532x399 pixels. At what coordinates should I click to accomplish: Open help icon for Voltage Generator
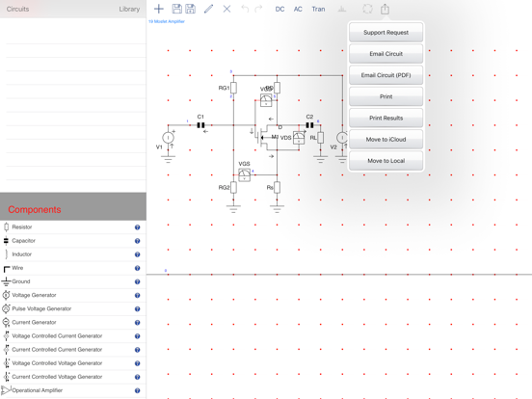(138, 295)
